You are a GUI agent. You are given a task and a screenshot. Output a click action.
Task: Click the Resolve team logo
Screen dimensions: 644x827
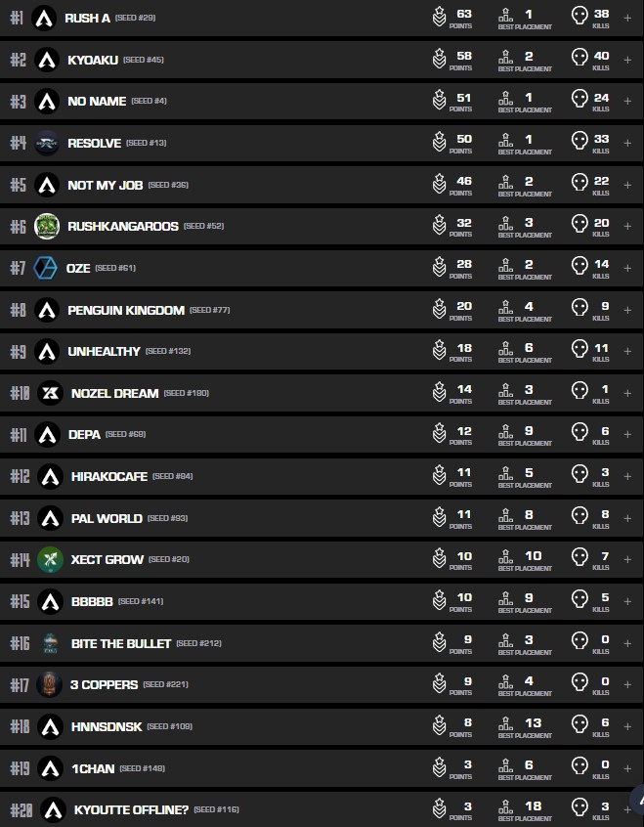47,143
